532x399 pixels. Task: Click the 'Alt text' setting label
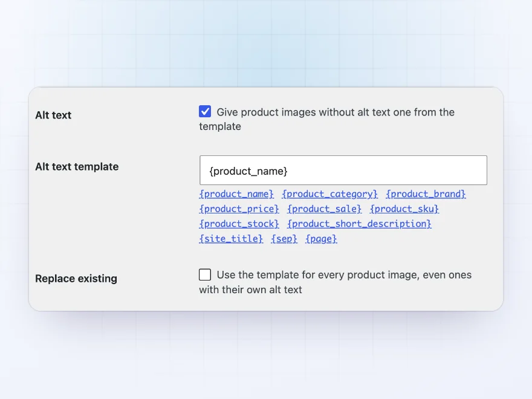click(53, 115)
